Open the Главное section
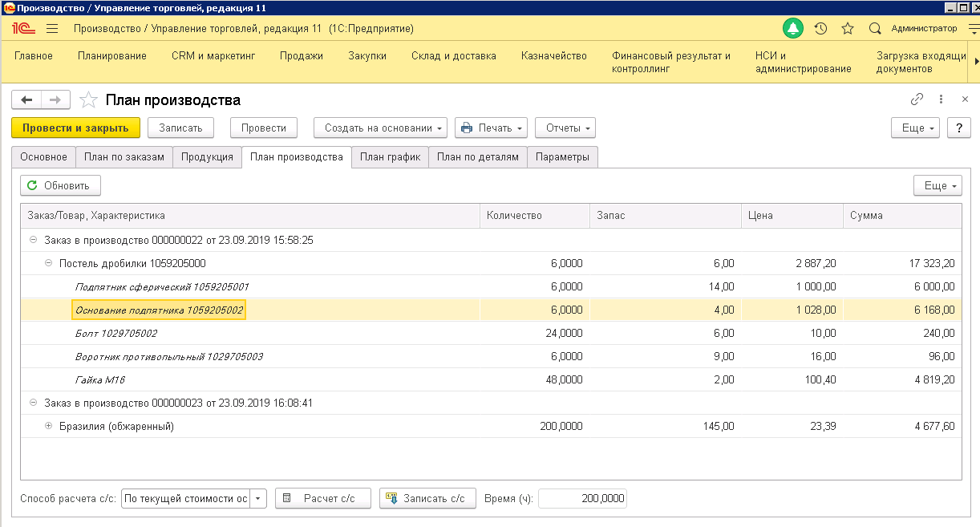980x527 pixels. tap(34, 56)
